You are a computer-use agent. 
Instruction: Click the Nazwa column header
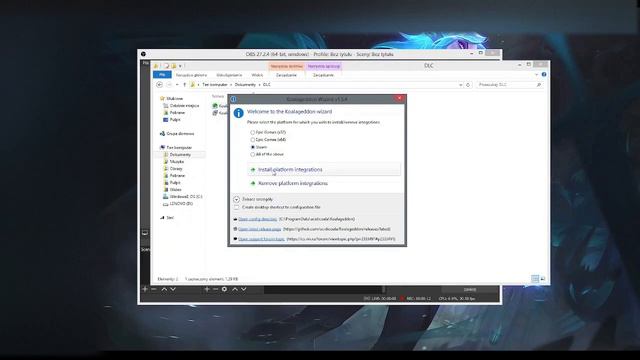pos(218,96)
